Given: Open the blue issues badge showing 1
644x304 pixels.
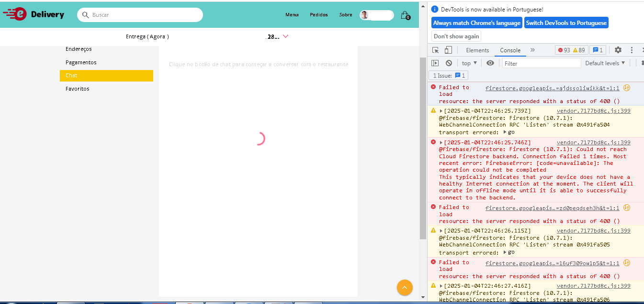Looking at the screenshot, I should pyautogui.click(x=598, y=50).
